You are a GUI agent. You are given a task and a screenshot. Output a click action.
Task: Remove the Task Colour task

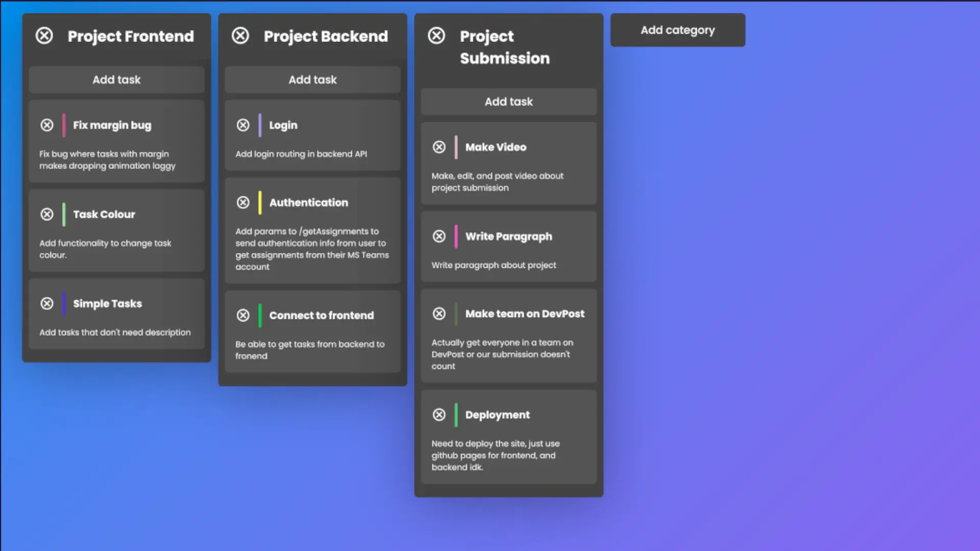[47, 214]
